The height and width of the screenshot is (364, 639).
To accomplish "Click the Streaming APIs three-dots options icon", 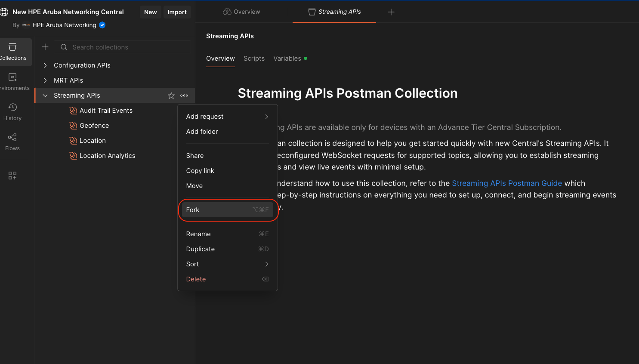I will click(x=184, y=96).
